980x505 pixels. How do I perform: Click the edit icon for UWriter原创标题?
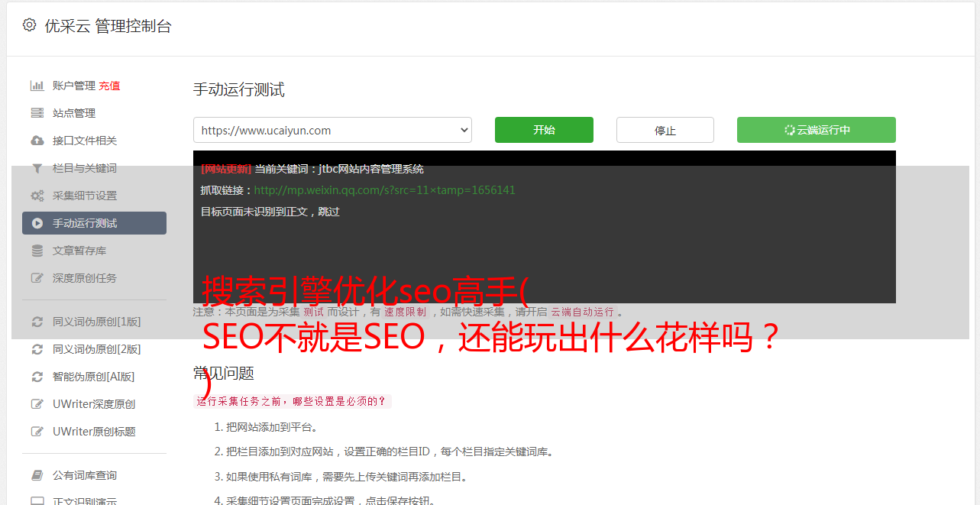tap(37, 432)
